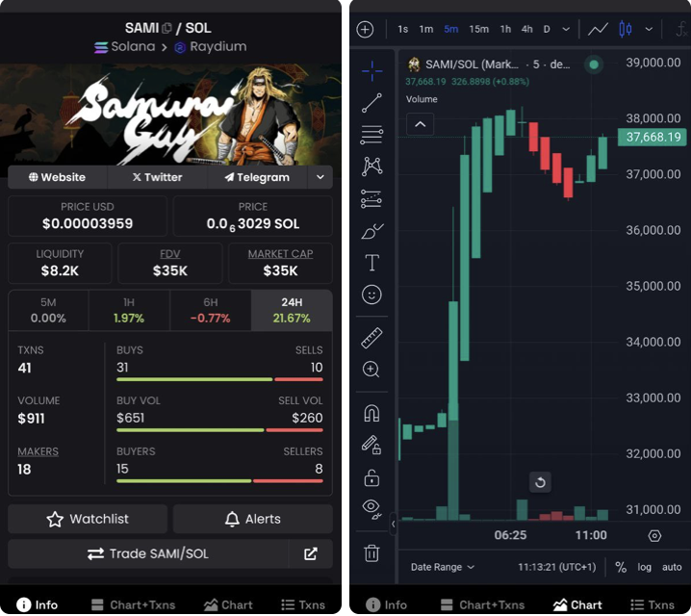Click the Raydium DEX link
691x616 pixels.
tap(211, 47)
